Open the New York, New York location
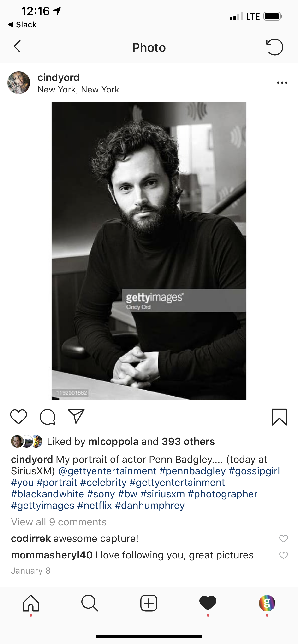The width and height of the screenshot is (298, 644). click(78, 90)
